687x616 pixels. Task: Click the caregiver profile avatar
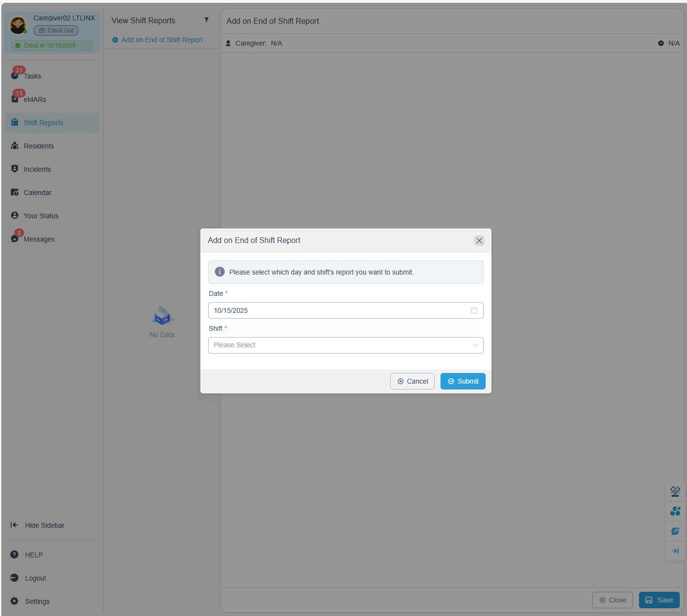tap(18, 25)
